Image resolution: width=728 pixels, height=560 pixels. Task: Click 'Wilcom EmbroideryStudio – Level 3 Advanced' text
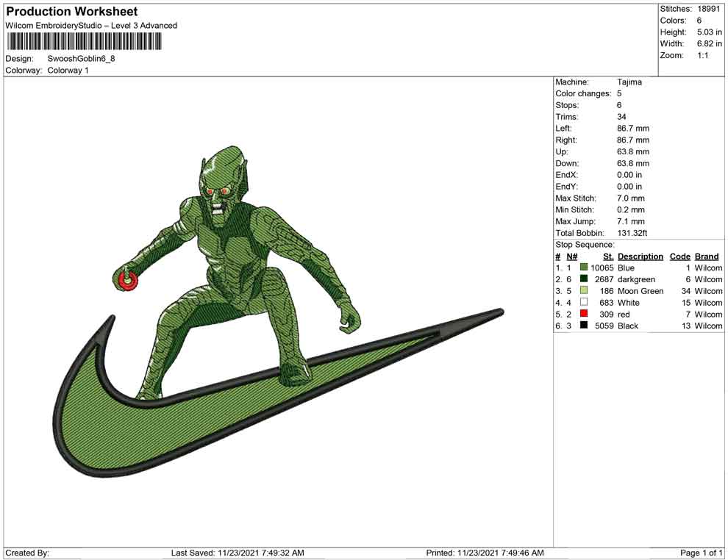(91, 26)
